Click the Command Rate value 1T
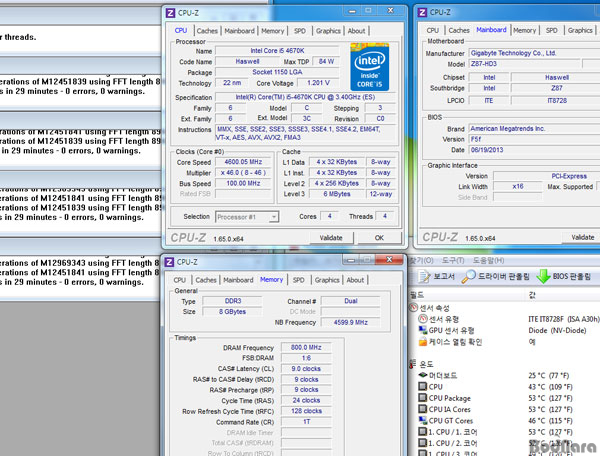The height and width of the screenshot is (456, 600). tap(306, 422)
